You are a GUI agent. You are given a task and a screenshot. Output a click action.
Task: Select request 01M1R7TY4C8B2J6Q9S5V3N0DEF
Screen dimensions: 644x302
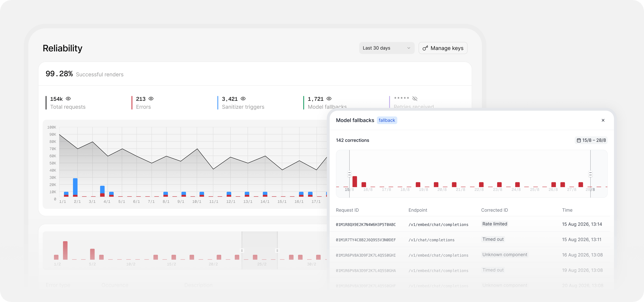(x=366, y=240)
